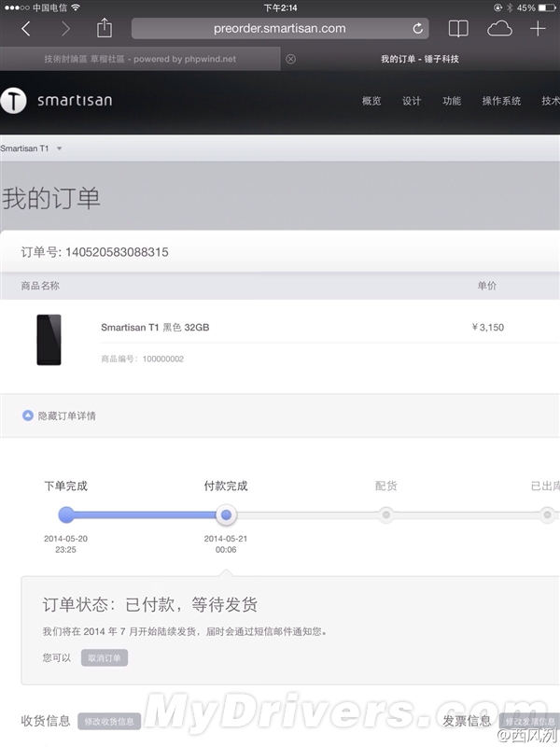Viewport: 560px width, 747px height.
Task: Click the 下单完成 progress marker
Action: (x=66, y=514)
